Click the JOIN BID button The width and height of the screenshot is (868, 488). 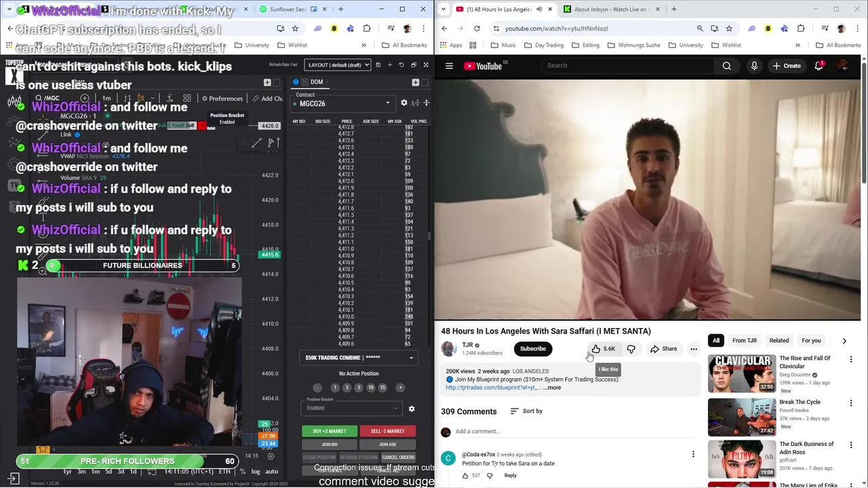[330, 445]
